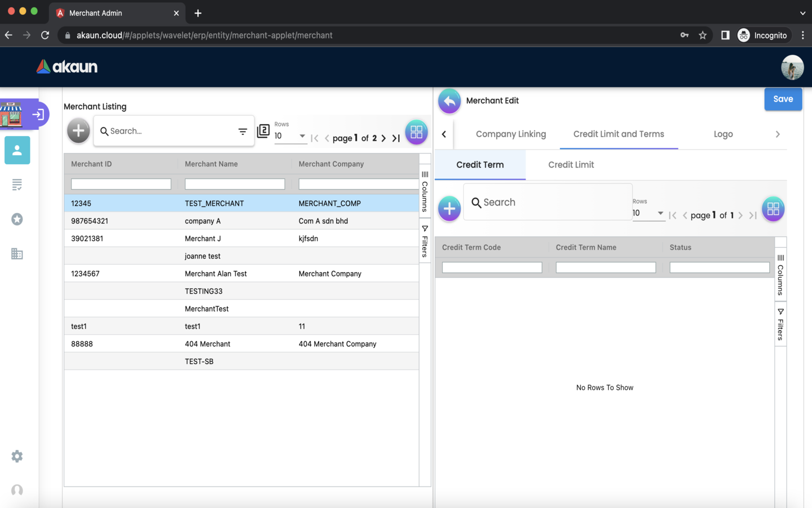Open Rows dropdown in Merchant Listing

point(290,136)
